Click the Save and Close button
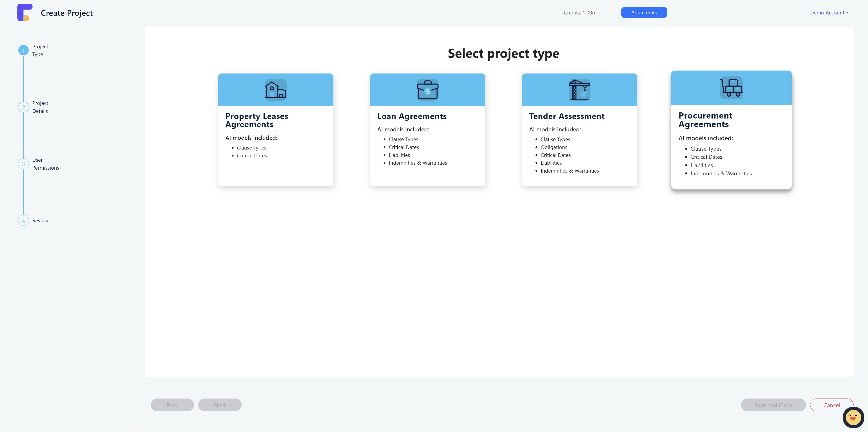The height and width of the screenshot is (432, 868). [773, 405]
